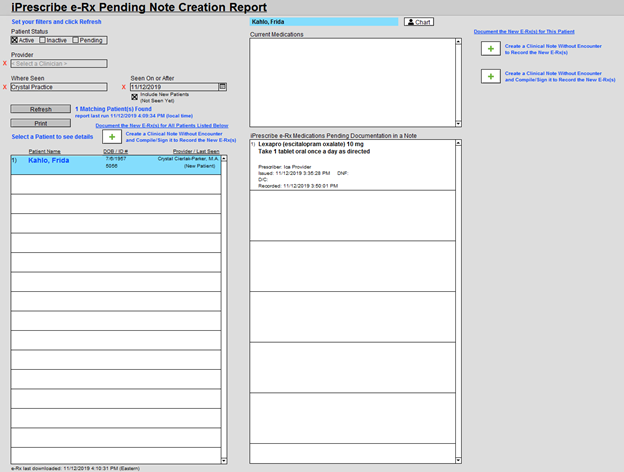Open the calendar picker for Seen On or After
624x472 pixels.
[x=222, y=87]
